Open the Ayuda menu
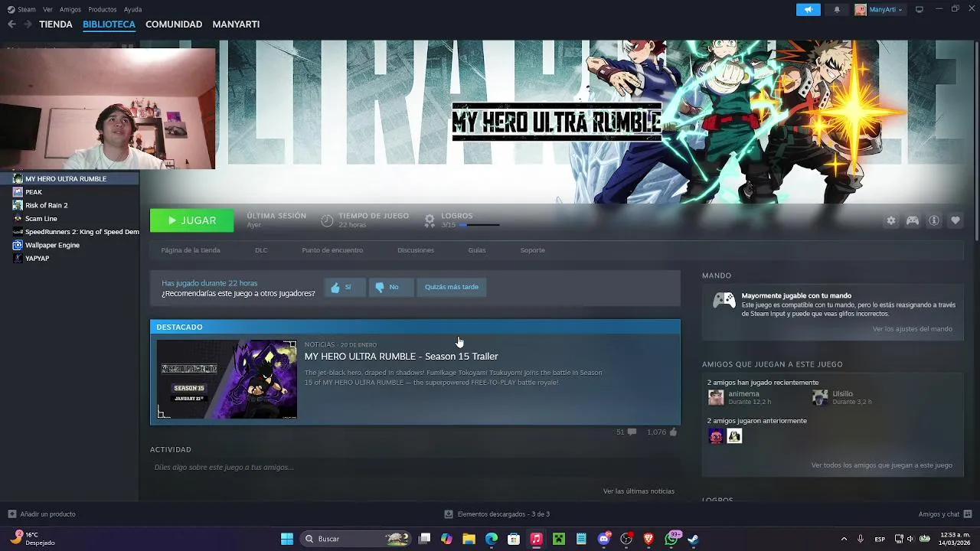980x551 pixels. click(x=132, y=9)
